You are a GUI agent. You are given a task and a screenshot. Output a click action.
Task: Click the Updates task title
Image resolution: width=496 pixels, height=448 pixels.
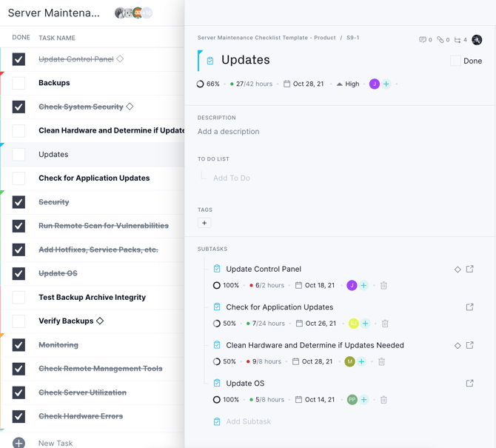coord(246,60)
